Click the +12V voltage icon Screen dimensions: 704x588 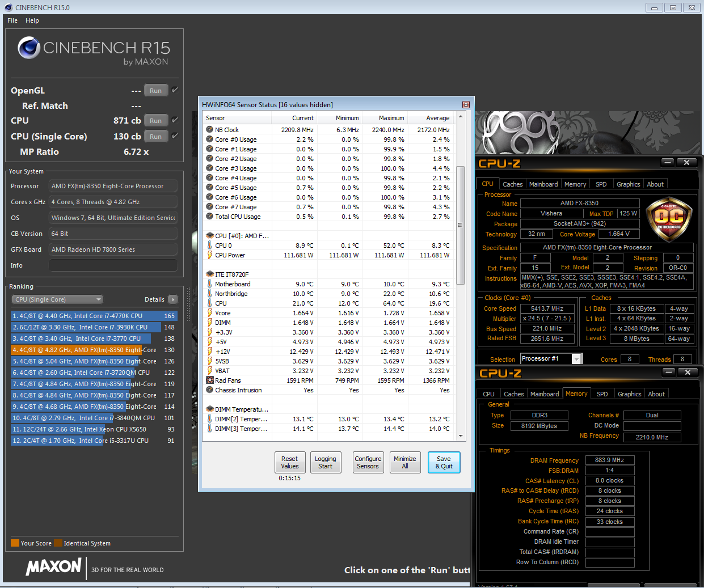coord(209,352)
